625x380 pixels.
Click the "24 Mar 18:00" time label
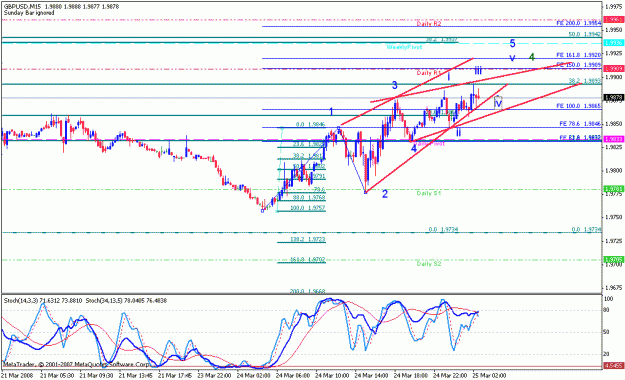pos(411,376)
